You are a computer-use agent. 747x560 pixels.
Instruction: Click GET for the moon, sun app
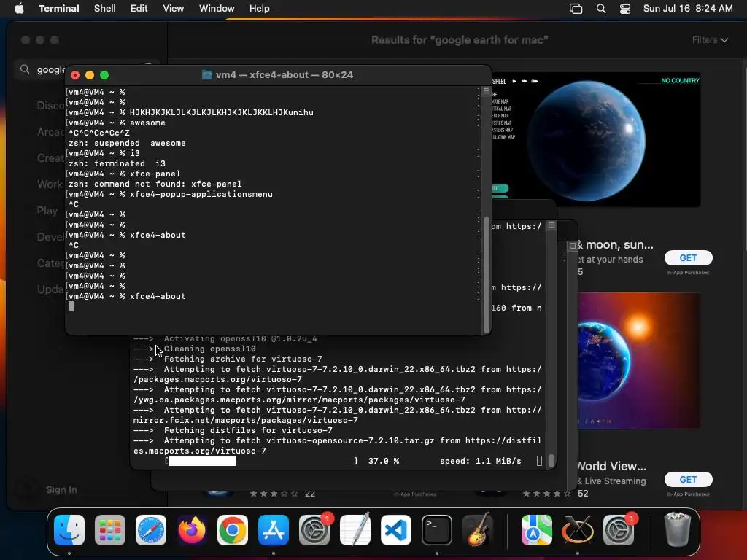[x=689, y=257]
